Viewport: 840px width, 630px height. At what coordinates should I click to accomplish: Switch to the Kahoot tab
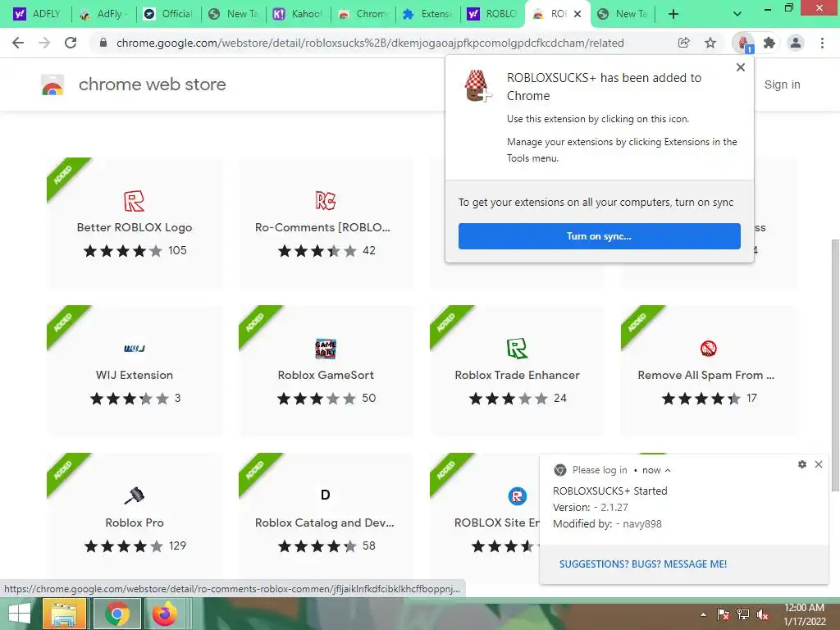[298, 14]
